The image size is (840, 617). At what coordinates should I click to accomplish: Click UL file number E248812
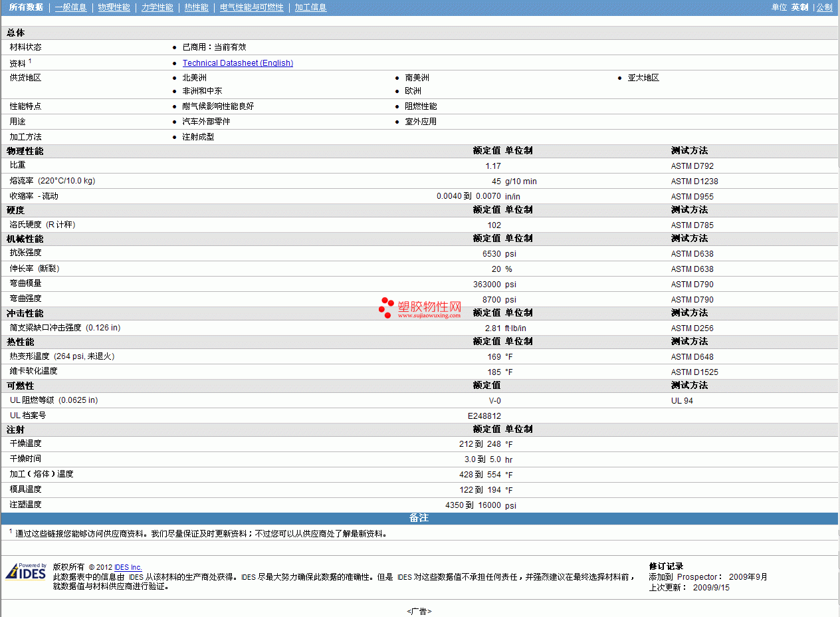click(x=484, y=416)
